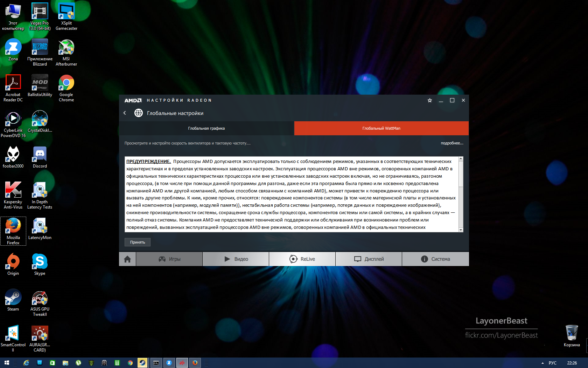Viewport: 588px width, 368px height.
Task: Switch to Radeon Settings on the taskbar
Action: [x=182, y=363]
